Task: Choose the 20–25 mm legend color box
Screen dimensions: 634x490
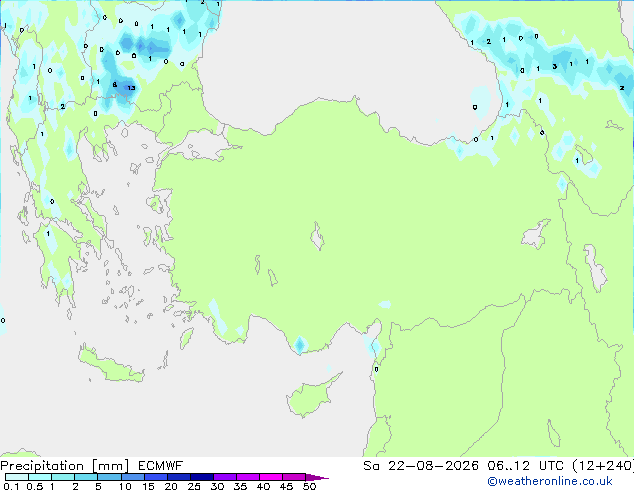Action: pyautogui.click(x=179, y=477)
